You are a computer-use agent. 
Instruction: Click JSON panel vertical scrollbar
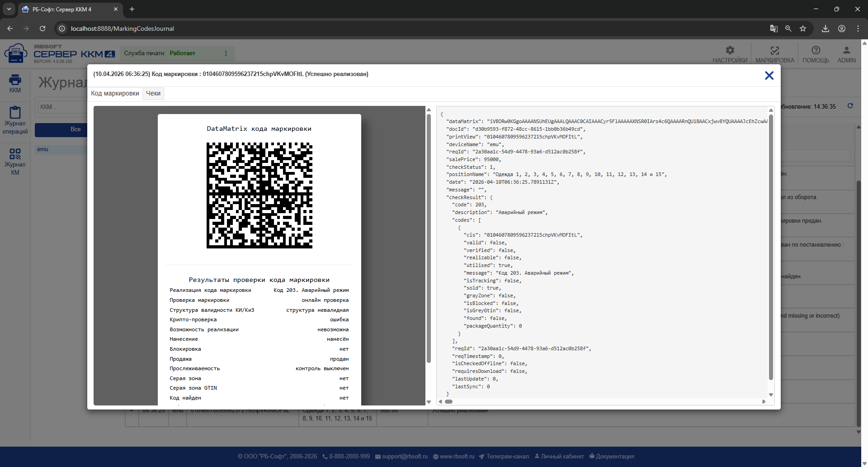[x=771, y=247]
